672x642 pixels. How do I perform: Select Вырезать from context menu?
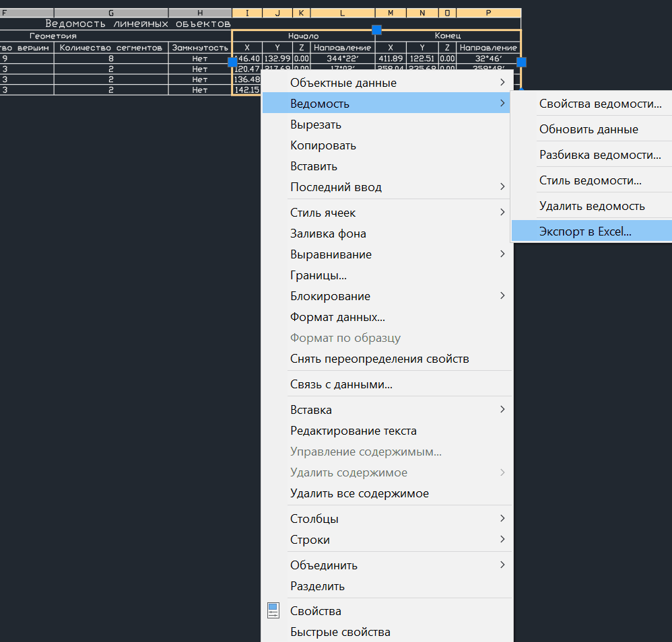pos(316,124)
